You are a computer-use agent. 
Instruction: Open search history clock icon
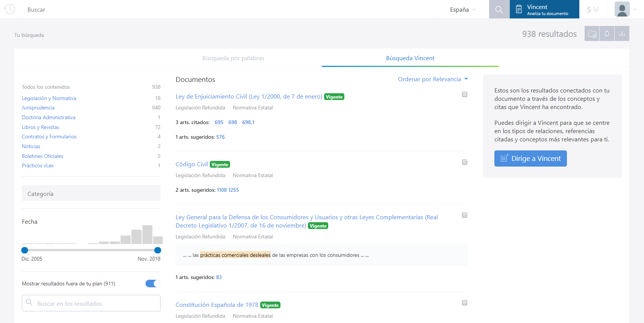9,9
